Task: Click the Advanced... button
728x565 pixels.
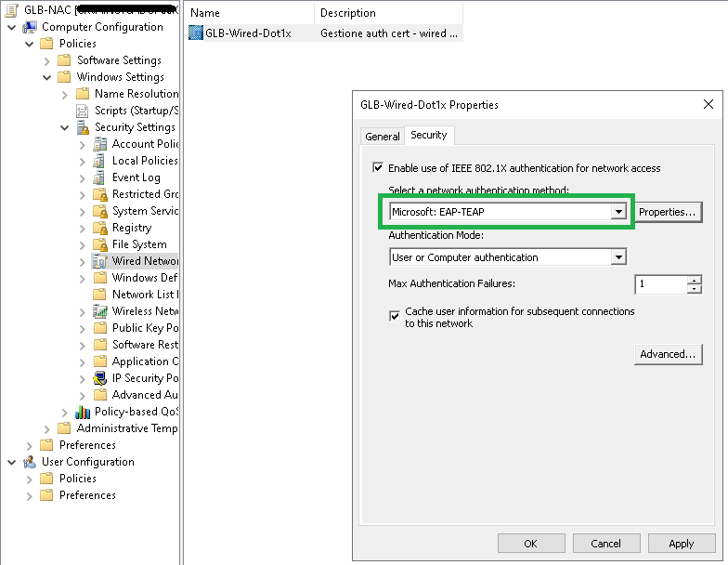Action: (668, 354)
